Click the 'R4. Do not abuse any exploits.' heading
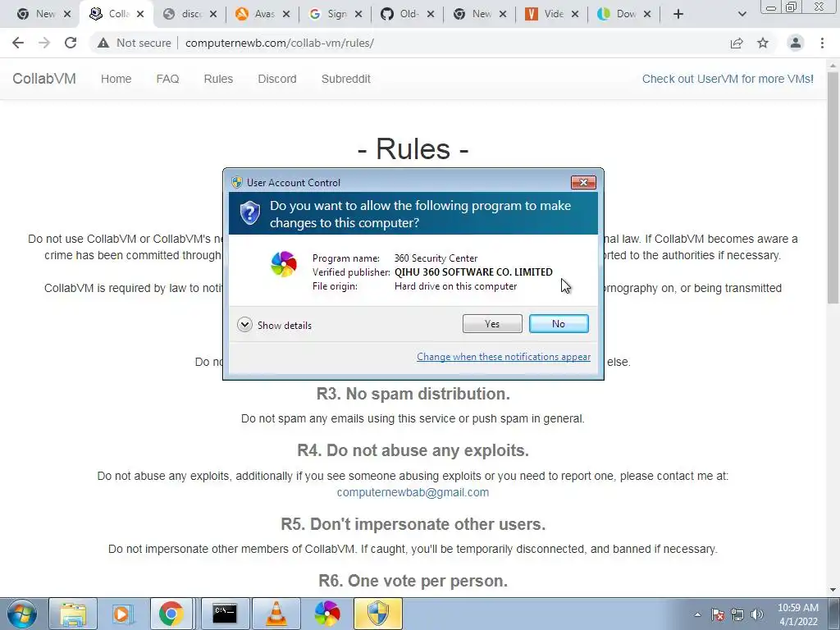This screenshot has height=630, width=840. click(413, 450)
